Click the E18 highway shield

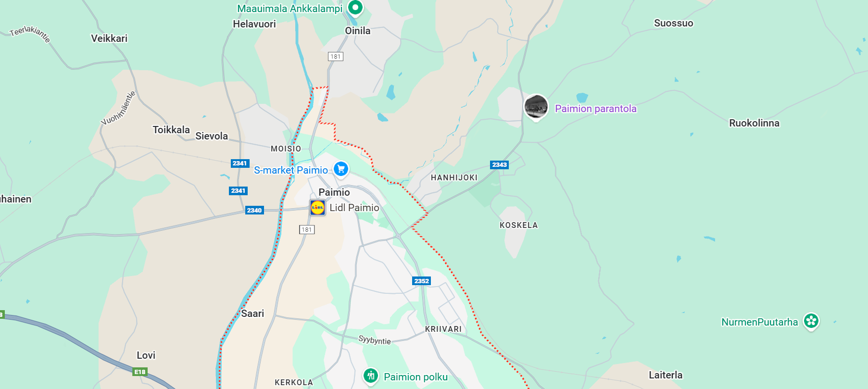tap(140, 372)
